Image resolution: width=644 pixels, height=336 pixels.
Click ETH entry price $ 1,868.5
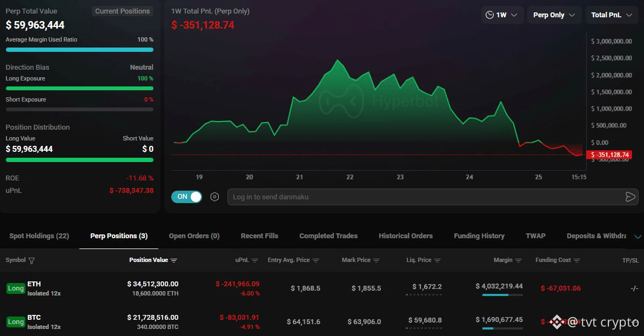tap(306, 288)
